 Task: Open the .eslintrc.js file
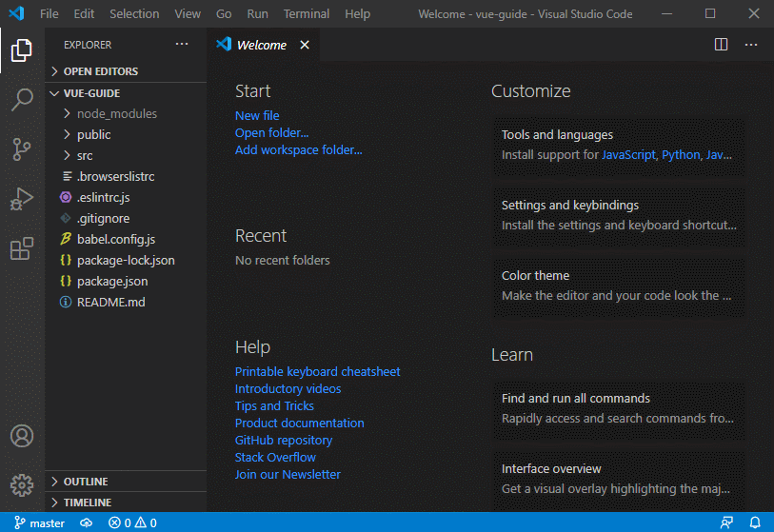point(126,197)
